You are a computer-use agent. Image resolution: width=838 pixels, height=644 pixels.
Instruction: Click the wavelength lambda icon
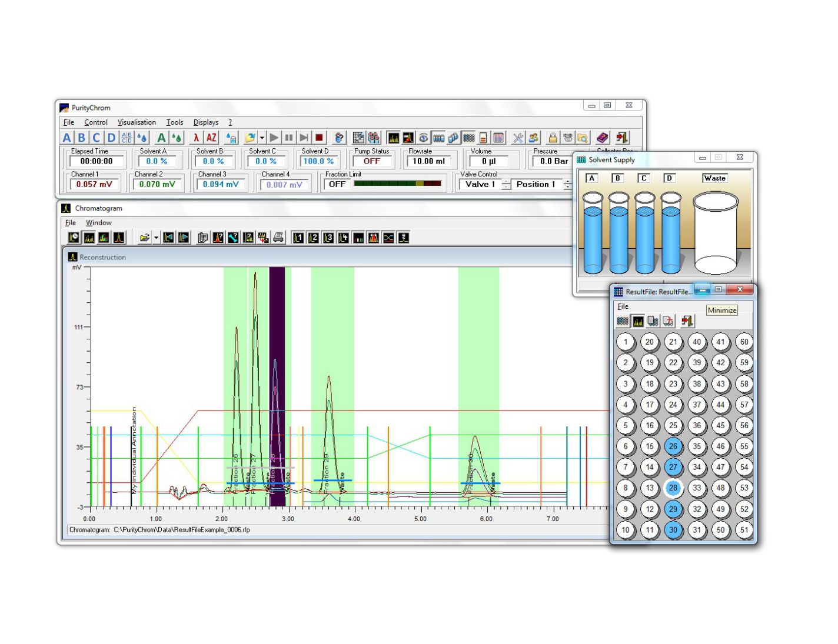[x=197, y=138]
